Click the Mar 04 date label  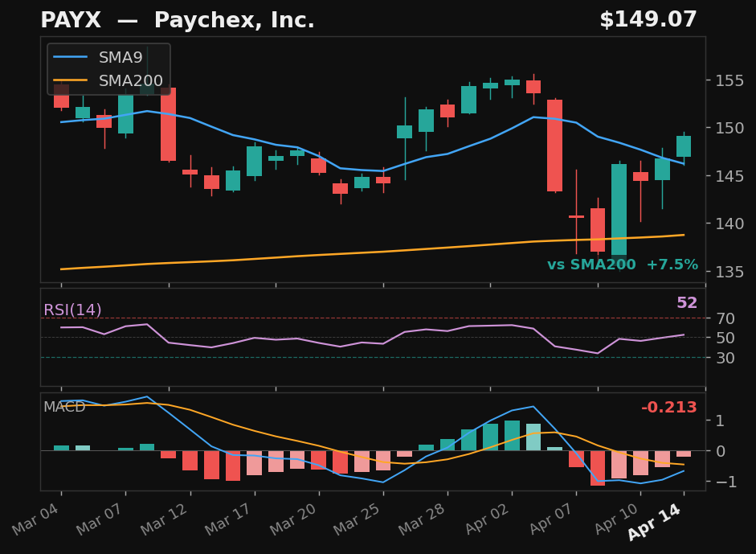(37, 519)
